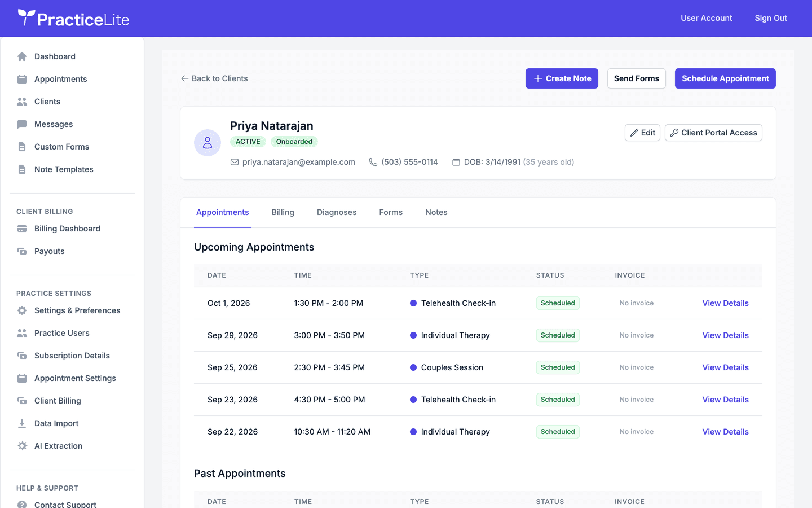Click the ACTIVE status badge

(248, 142)
